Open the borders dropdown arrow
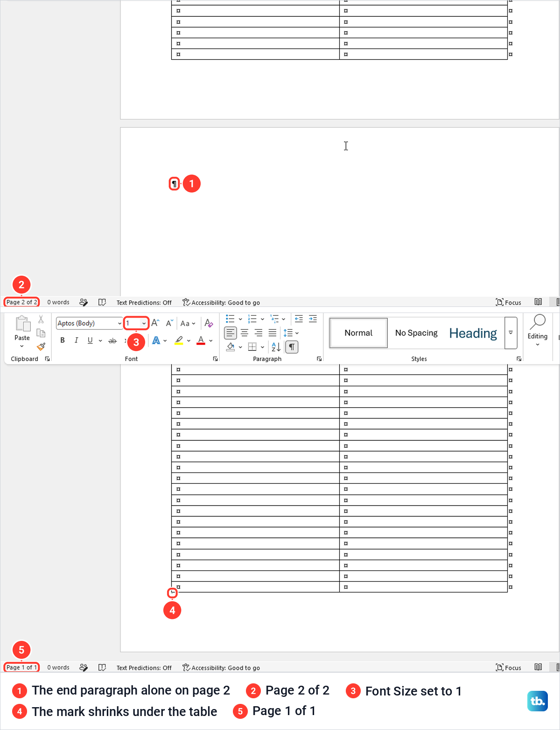This screenshot has height=730, width=560. click(x=262, y=347)
